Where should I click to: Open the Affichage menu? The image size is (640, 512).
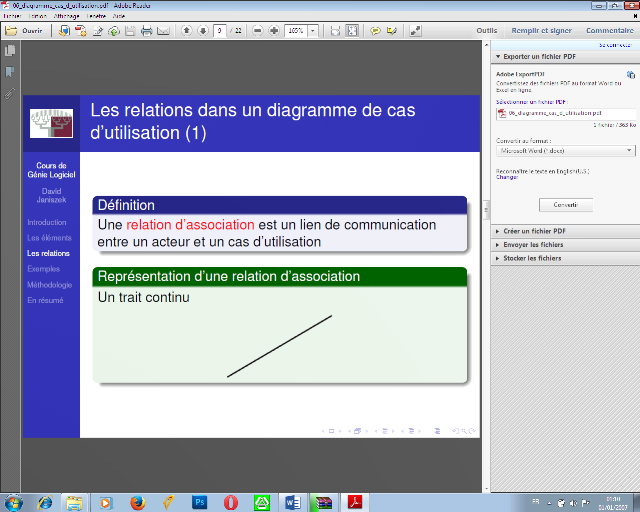67,16
